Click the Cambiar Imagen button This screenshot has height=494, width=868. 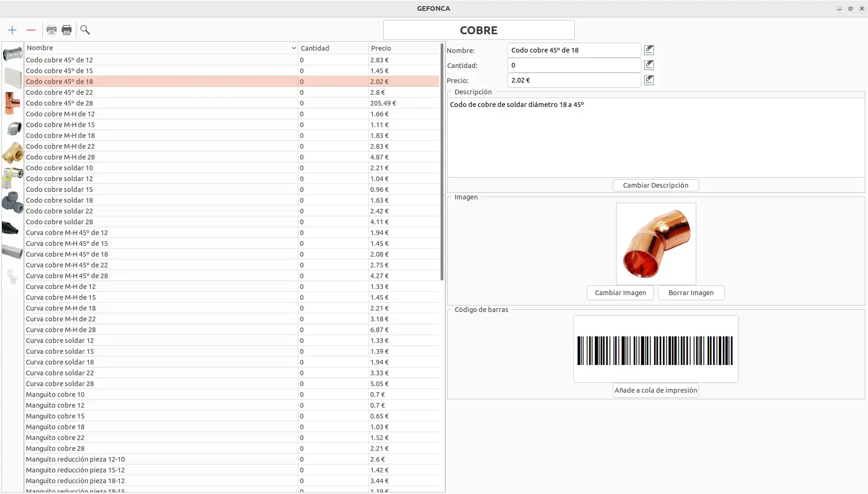coord(620,293)
